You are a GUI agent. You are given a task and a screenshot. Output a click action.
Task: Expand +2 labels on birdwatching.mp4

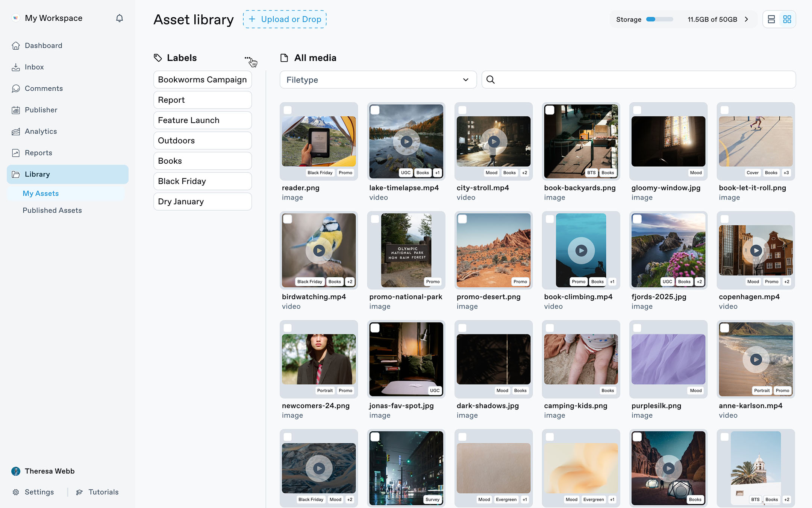(x=350, y=281)
